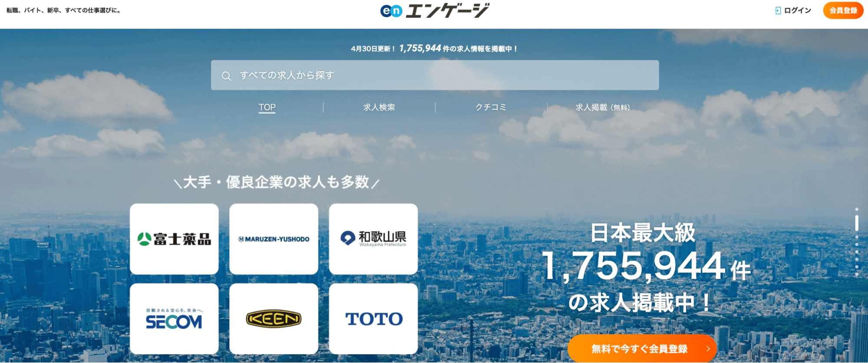This screenshot has width=868, height=363.
Task: Click the en エンゲージ site logo
Action: pos(435,10)
